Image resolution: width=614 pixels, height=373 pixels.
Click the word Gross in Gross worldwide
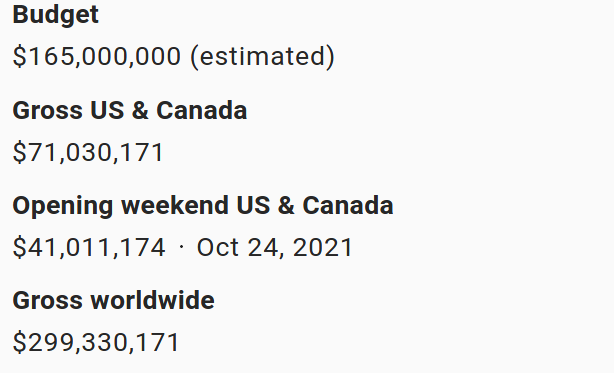coord(48,301)
